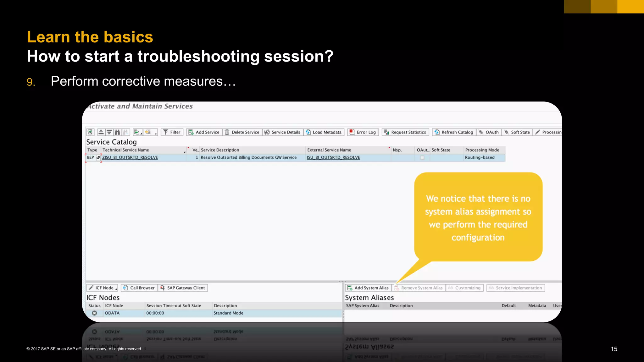Toggle the OAuth checkbox for the service row
Screen dimensions: 644x362
coord(422,157)
